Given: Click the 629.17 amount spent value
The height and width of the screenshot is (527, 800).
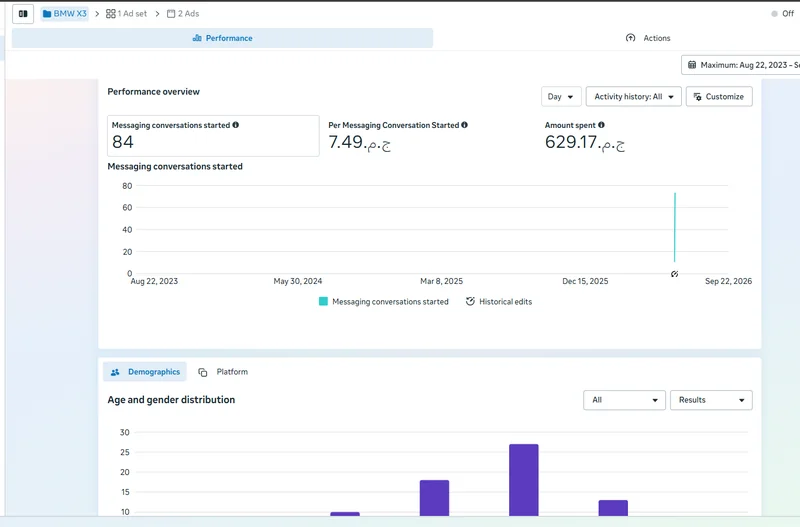Looking at the screenshot, I should (x=585, y=142).
